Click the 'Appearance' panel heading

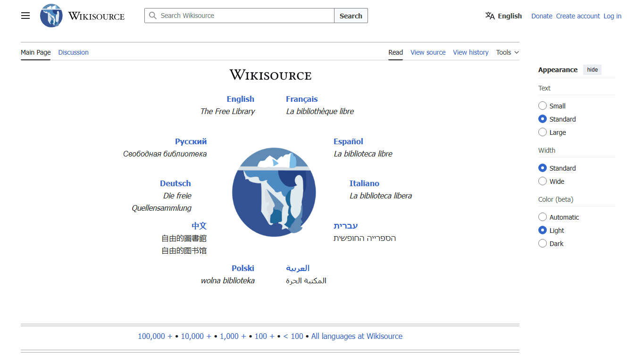click(x=558, y=70)
